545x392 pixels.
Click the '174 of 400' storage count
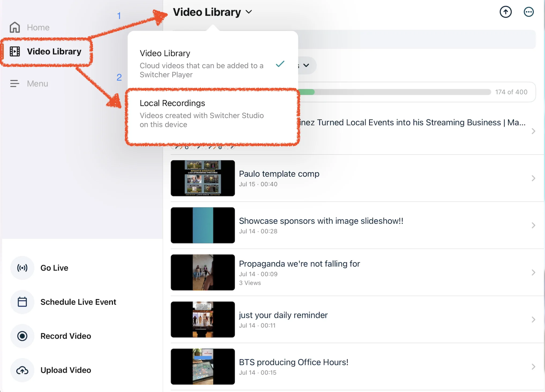pos(511,92)
